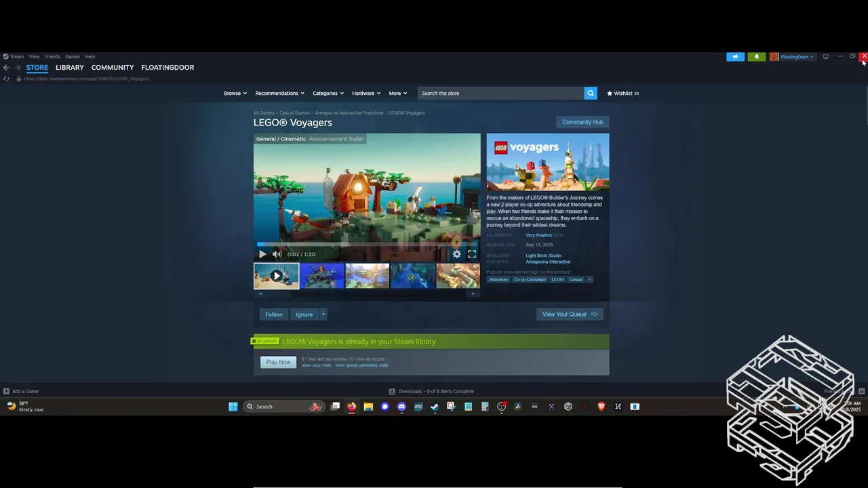Open the green notifications bell
This screenshot has width=868, height=488.
pyautogui.click(x=757, y=57)
